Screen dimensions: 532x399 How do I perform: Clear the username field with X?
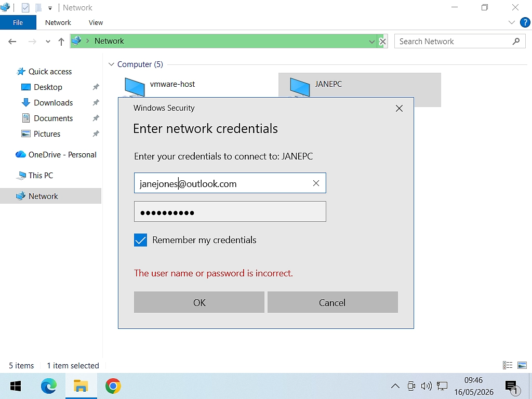tap(316, 183)
